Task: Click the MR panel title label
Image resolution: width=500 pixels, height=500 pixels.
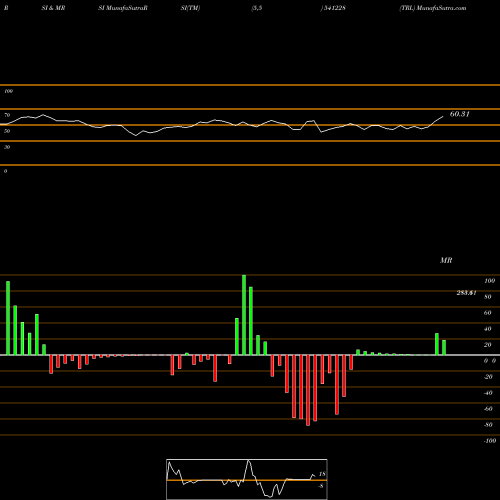Action: 446,260
